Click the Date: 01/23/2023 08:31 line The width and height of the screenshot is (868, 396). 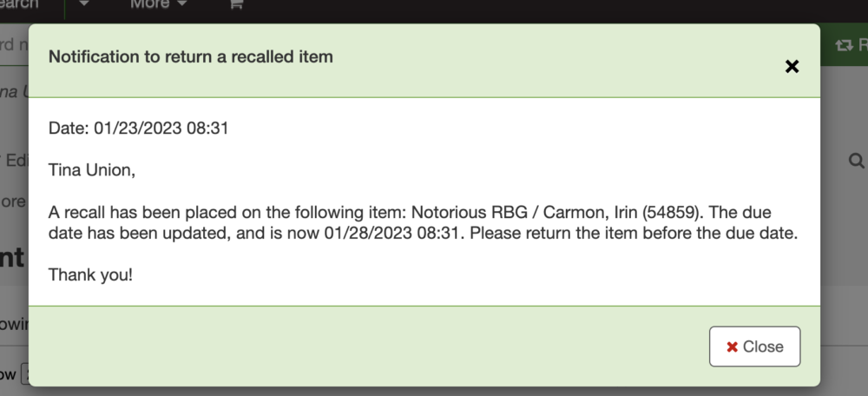[138, 128]
